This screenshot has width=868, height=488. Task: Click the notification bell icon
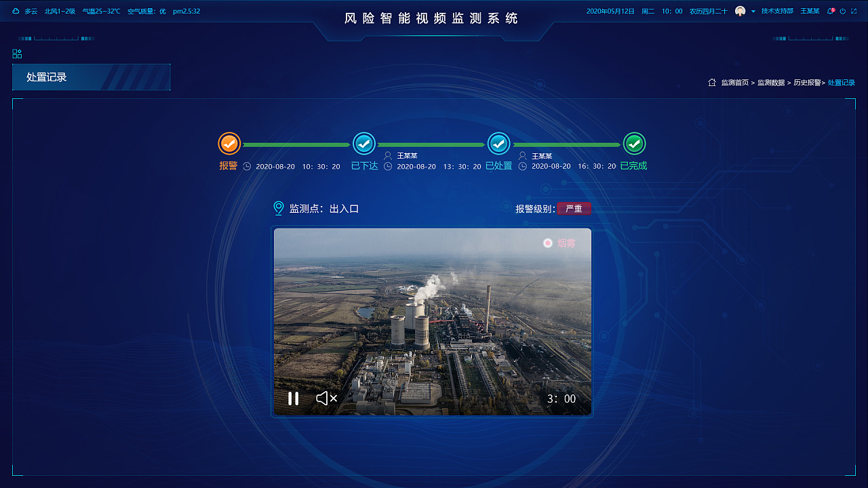[830, 11]
